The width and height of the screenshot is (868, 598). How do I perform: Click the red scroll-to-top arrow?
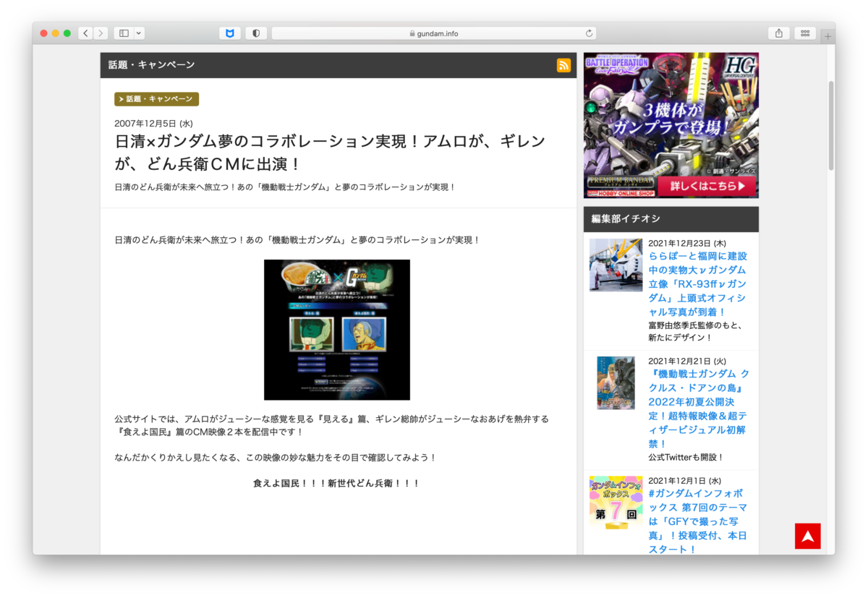click(808, 537)
